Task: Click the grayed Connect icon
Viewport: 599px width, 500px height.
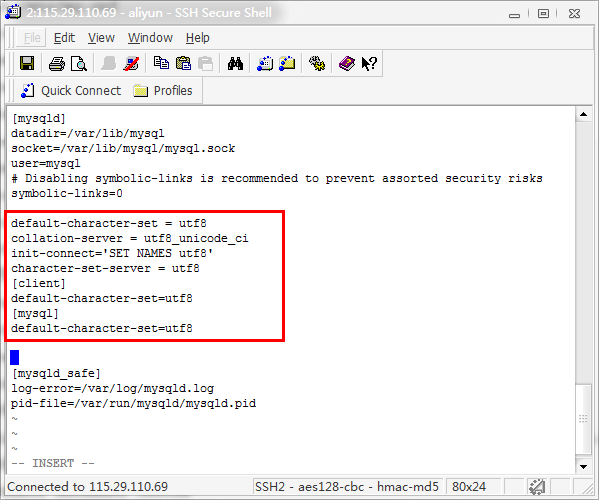Action: (x=108, y=63)
